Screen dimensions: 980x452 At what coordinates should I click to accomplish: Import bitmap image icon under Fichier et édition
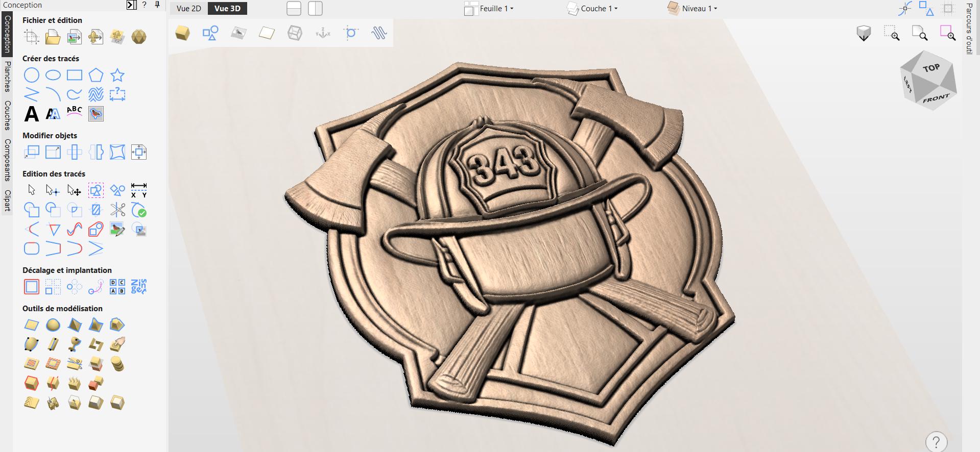pyautogui.click(x=75, y=37)
